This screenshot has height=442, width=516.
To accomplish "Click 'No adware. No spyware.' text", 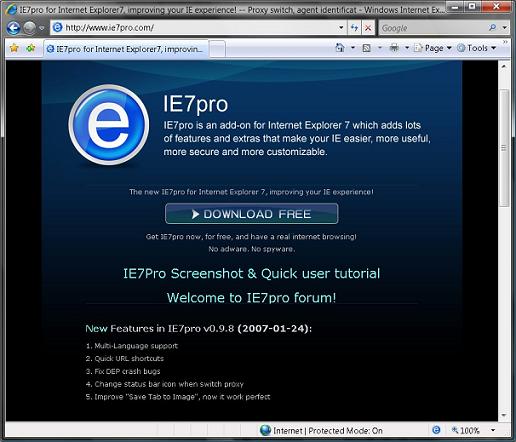I will coord(252,249).
